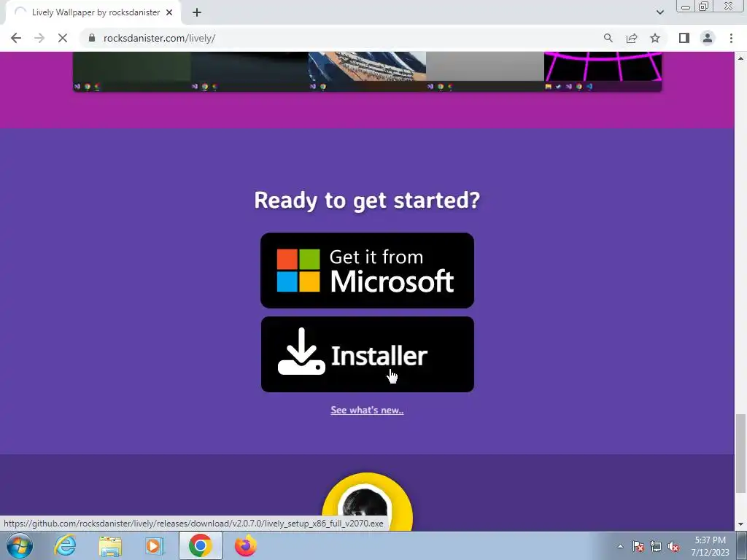The height and width of the screenshot is (560, 747).
Task: Open the Action Center flag icon
Action: coord(638,547)
